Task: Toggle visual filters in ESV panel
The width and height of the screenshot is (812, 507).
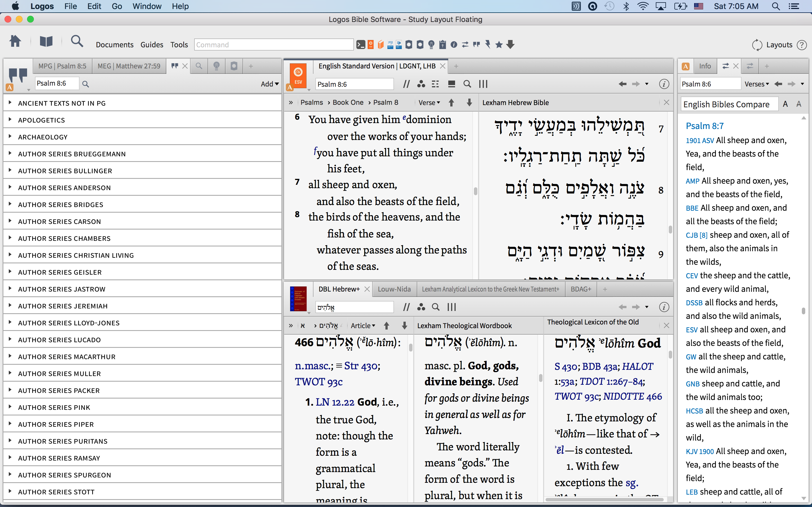Action: click(421, 84)
